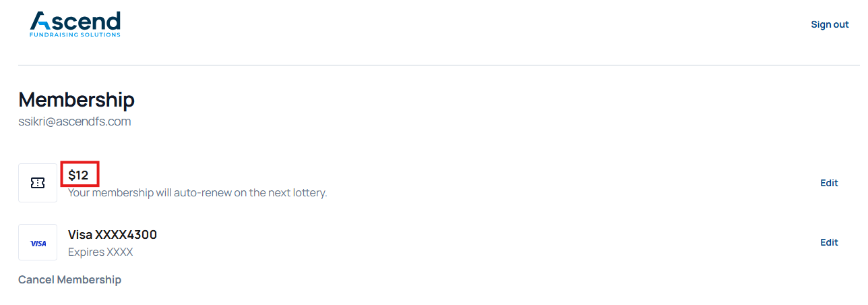Click the horizontal divider below the header
The width and height of the screenshot is (868, 305).
pyautogui.click(x=438, y=65)
